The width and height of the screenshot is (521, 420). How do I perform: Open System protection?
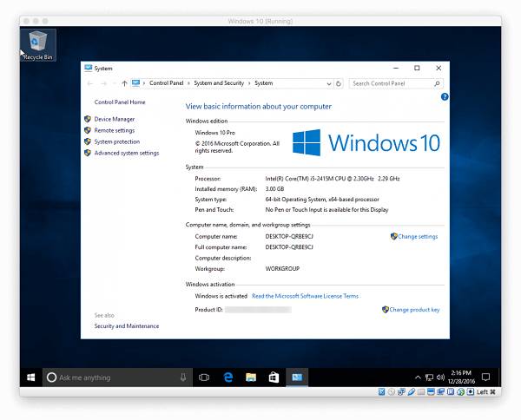pyautogui.click(x=117, y=141)
